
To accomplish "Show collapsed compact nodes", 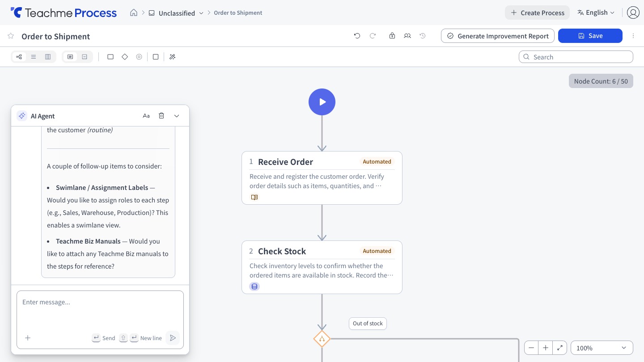I will (85, 57).
